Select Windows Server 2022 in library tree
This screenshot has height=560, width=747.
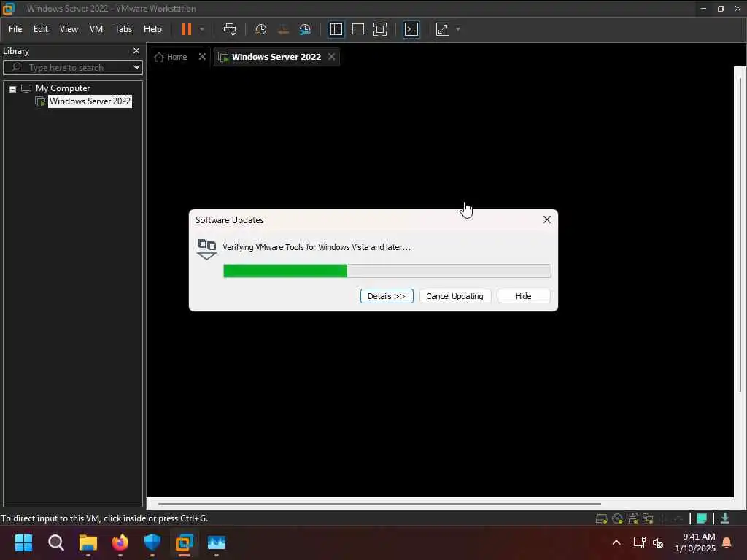tap(90, 101)
